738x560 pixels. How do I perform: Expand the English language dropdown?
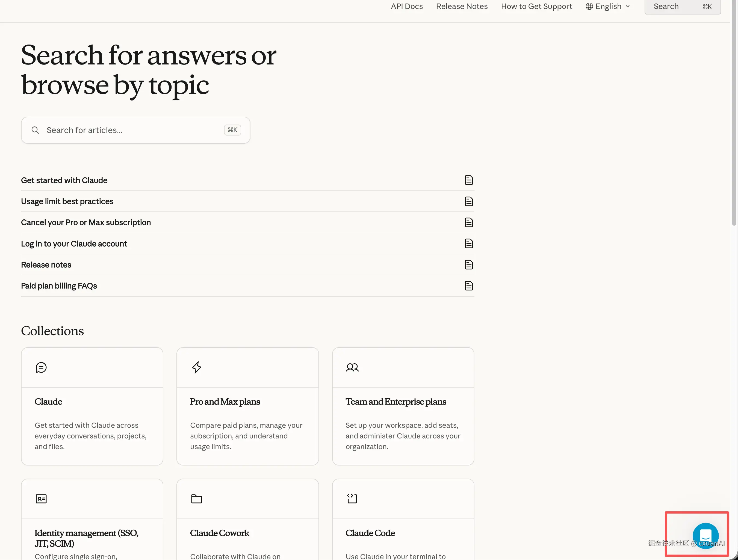[x=608, y=6]
